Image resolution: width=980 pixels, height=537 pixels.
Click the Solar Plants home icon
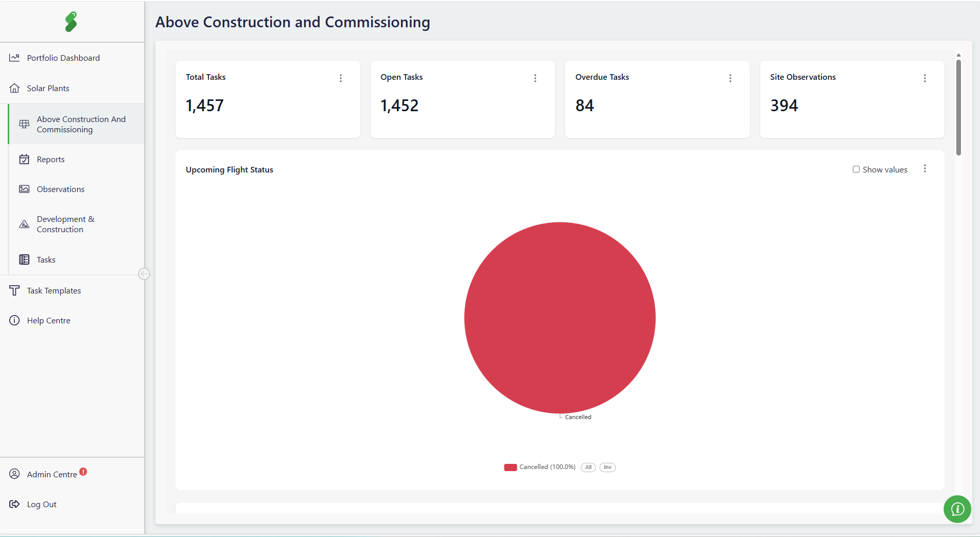click(x=14, y=88)
